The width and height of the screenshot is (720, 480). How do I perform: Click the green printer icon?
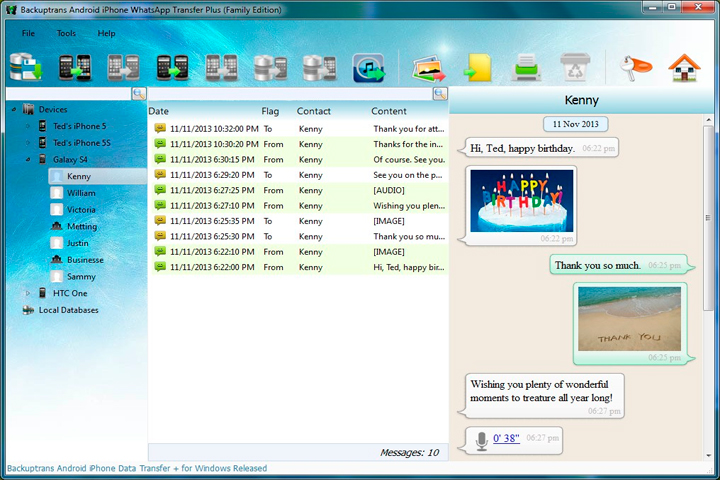point(527,68)
